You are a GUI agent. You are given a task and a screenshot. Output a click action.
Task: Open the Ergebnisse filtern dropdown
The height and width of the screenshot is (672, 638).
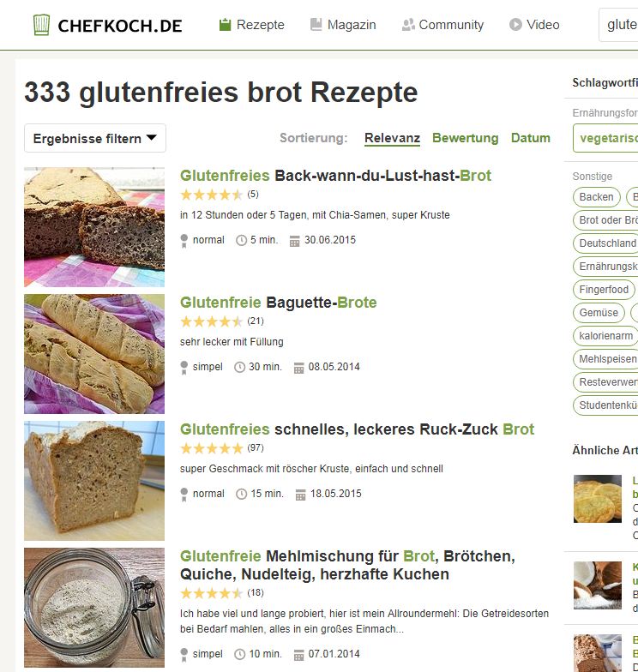pos(95,139)
